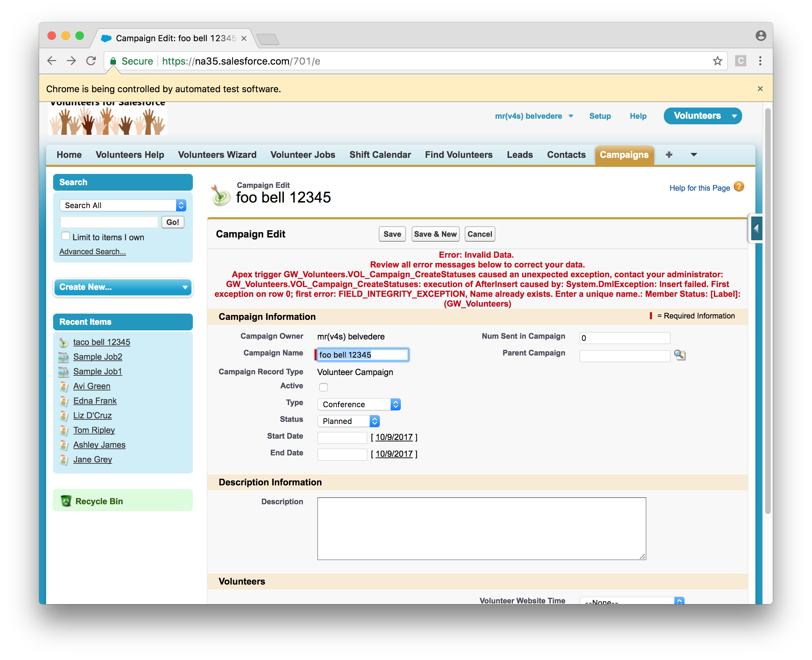Switch to the Volunteer Jobs tab
Screen dimensions: 812x660
point(303,155)
